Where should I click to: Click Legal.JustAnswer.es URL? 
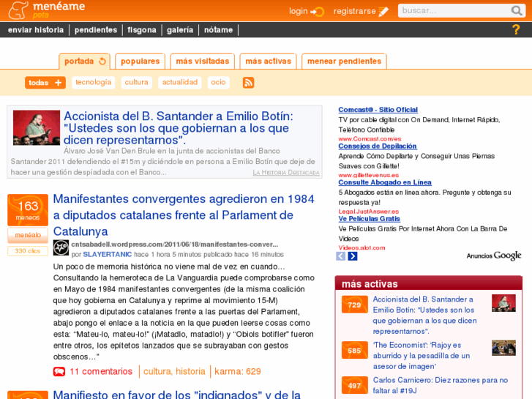[369, 212]
